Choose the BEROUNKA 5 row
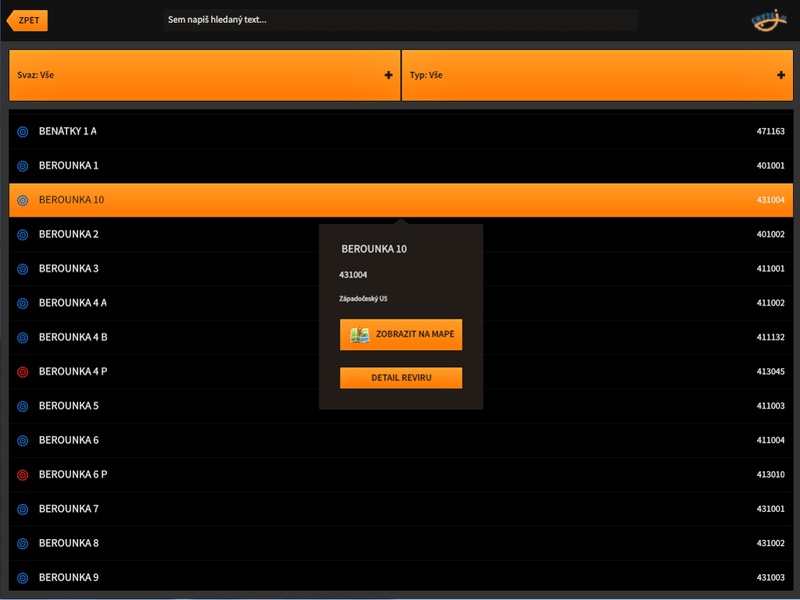The height and width of the screenshot is (600, 800). click(x=401, y=406)
